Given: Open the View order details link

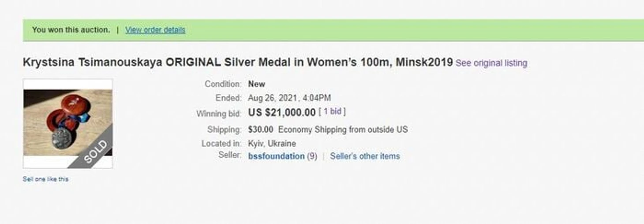Looking at the screenshot, I should click(x=155, y=30).
